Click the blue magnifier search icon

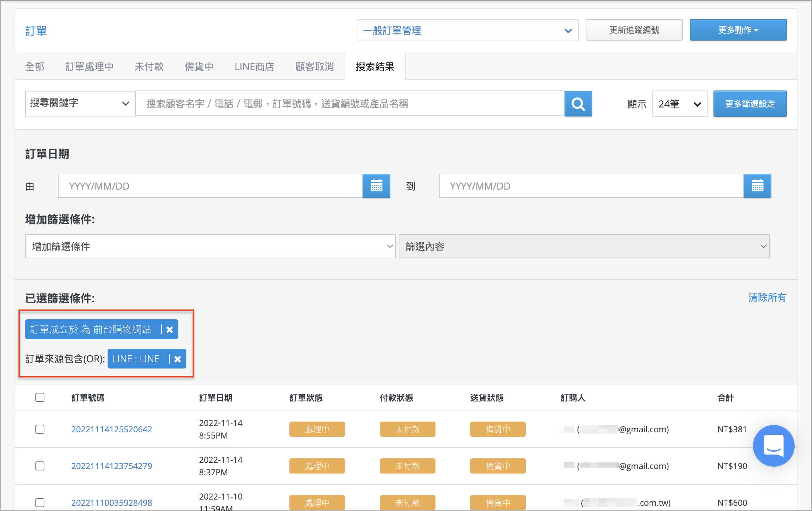(578, 104)
